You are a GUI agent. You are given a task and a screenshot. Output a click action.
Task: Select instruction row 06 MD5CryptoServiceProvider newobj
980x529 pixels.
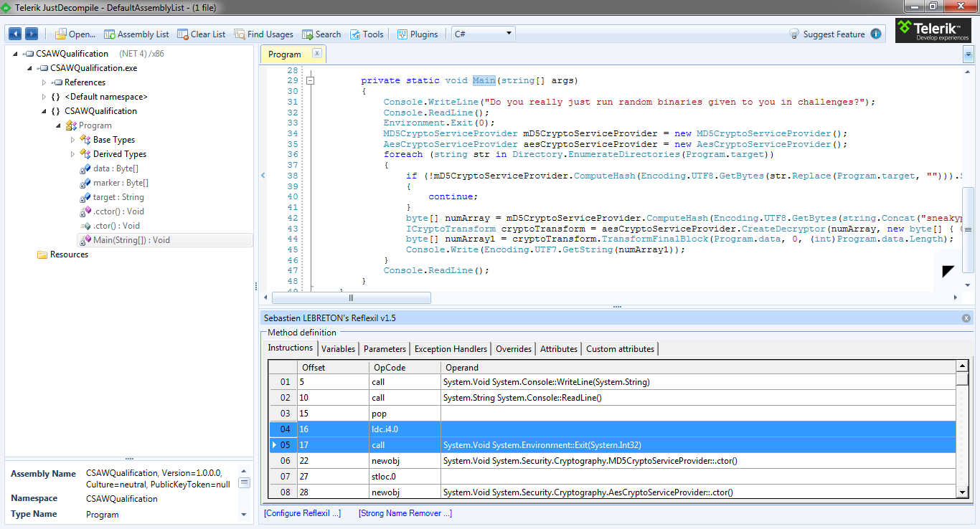612,461
